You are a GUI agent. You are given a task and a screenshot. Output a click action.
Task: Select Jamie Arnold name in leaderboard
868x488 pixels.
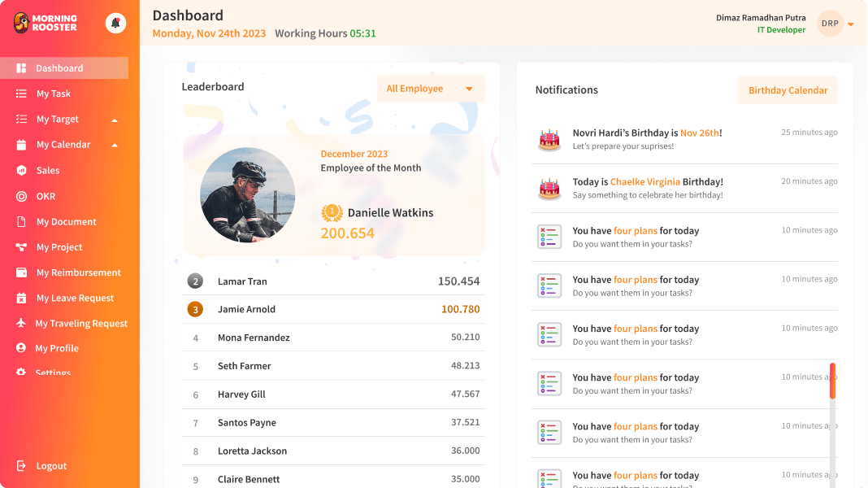[x=246, y=309]
